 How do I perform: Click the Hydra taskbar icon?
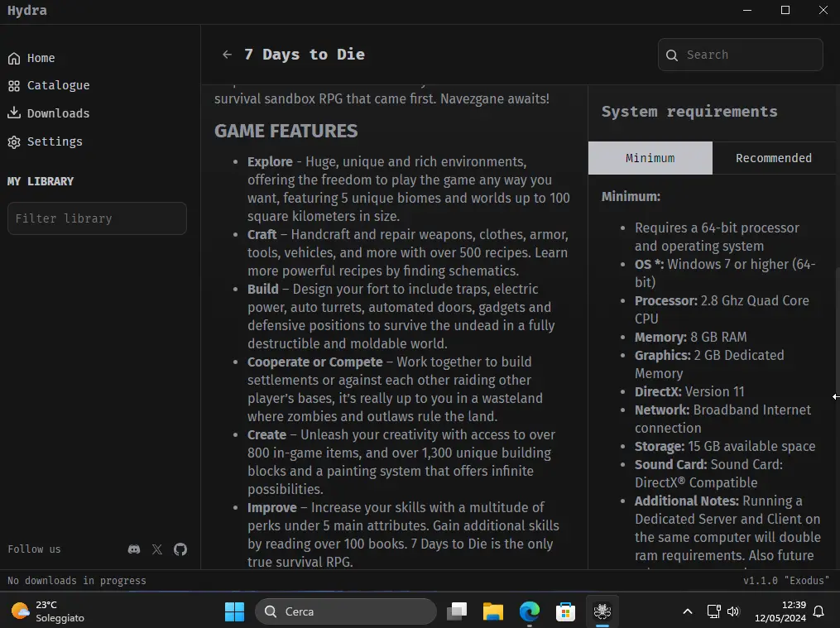(x=602, y=611)
